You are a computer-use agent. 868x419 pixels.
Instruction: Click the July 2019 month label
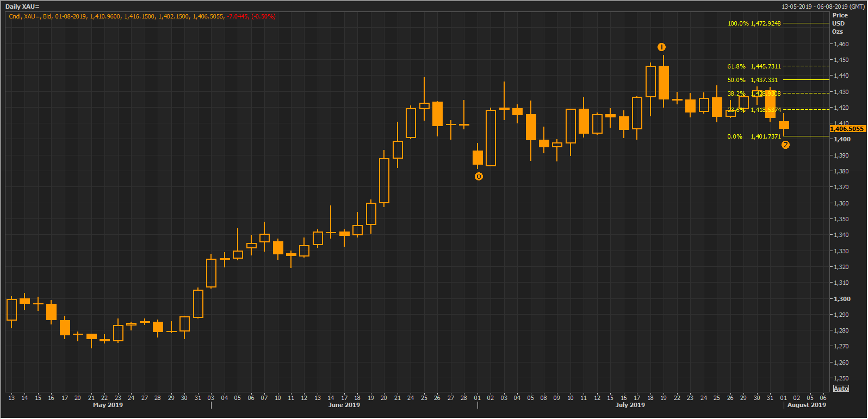630,405
